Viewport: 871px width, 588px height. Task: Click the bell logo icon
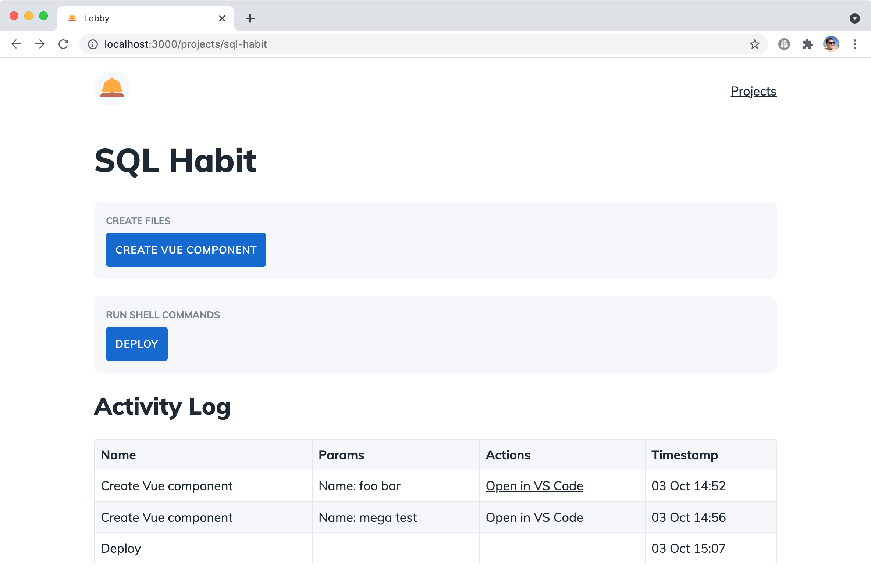[111, 89]
